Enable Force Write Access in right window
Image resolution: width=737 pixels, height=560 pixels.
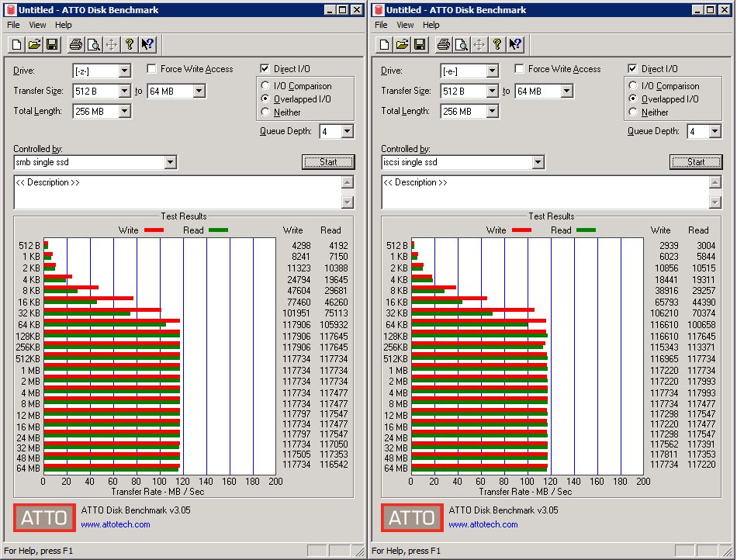519,69
